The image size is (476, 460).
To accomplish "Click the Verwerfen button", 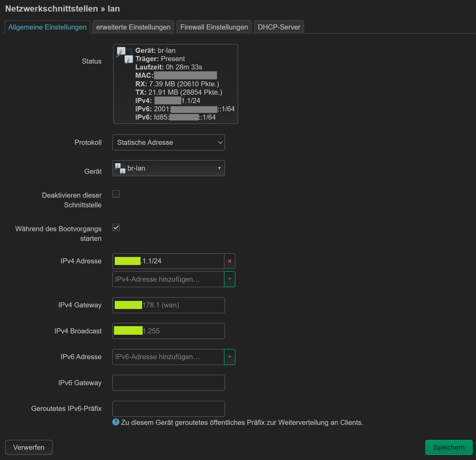I will coord(29,447).
